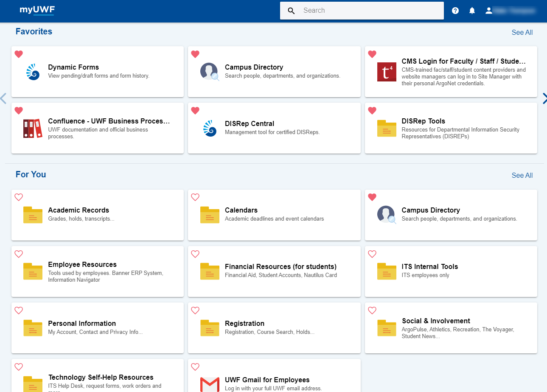547x392 pixels.
Task: Click the search magnifier icon
Action: pos(291,11)
